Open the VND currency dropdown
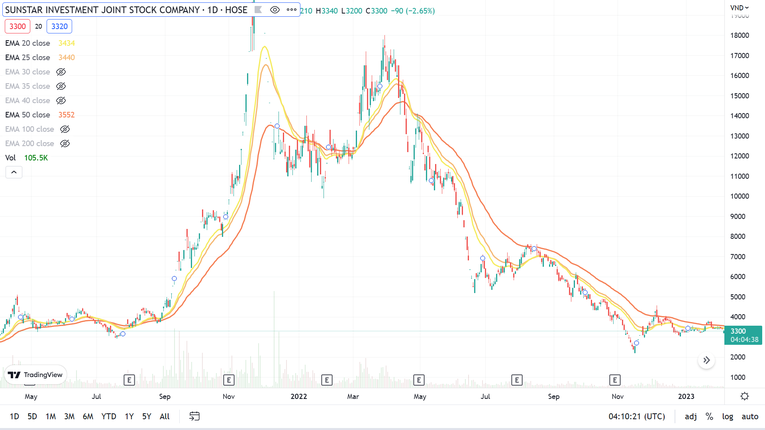The width and height of the screenshot is (765, 430). click(x=739, y=7)
